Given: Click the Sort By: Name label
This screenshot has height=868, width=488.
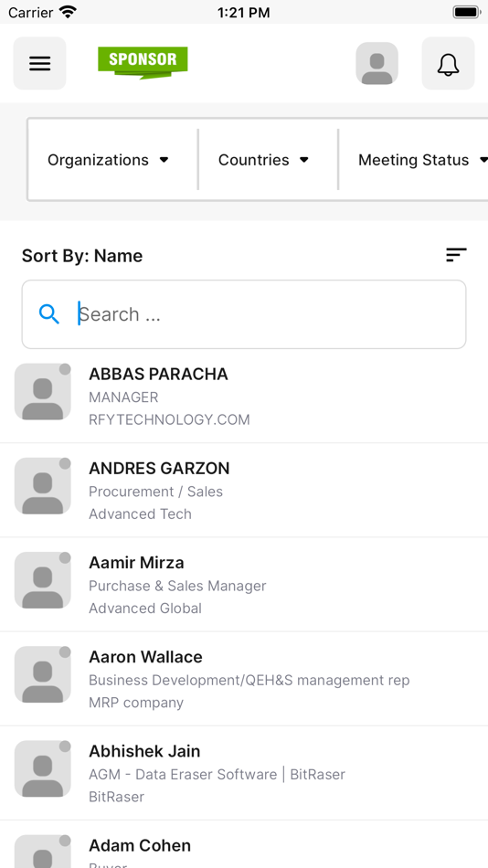Looking at the screenshot, I should pos(82,256).
